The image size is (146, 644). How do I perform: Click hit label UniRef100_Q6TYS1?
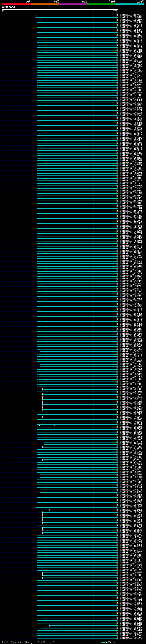click(x=131, y=352)
